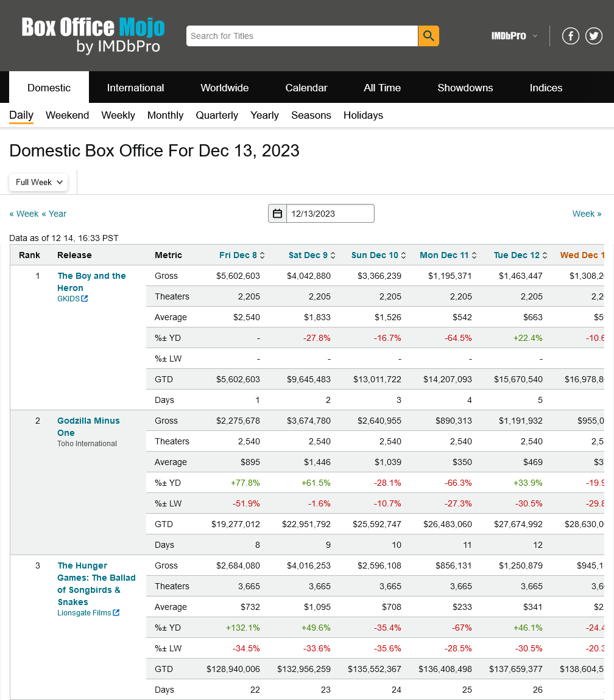Click the Rank column header
614x700 pixels.
tap(29, 256)
